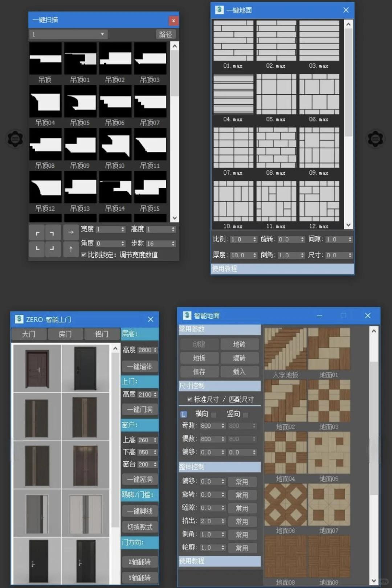The height and width of the screenshot is (588, 392).
Task: Click the 路径 button
Action: [x=166, y=34]
